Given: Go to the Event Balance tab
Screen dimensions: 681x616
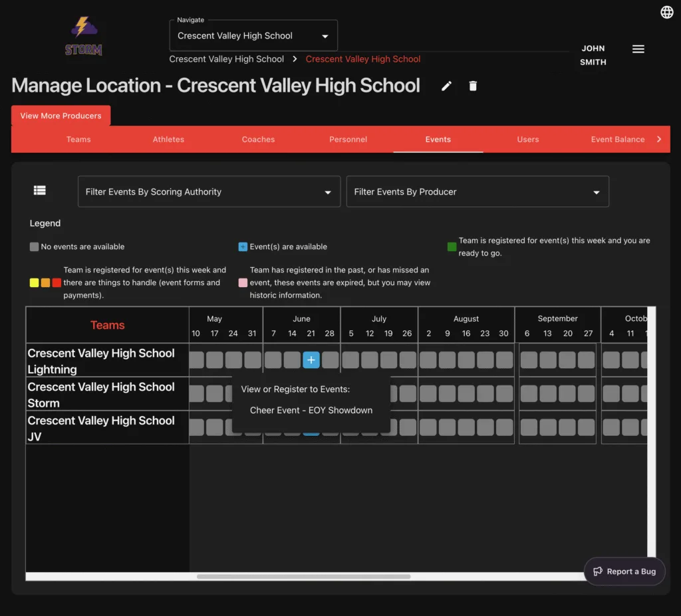Looking at the screenshot, I should tap(617, 140).
